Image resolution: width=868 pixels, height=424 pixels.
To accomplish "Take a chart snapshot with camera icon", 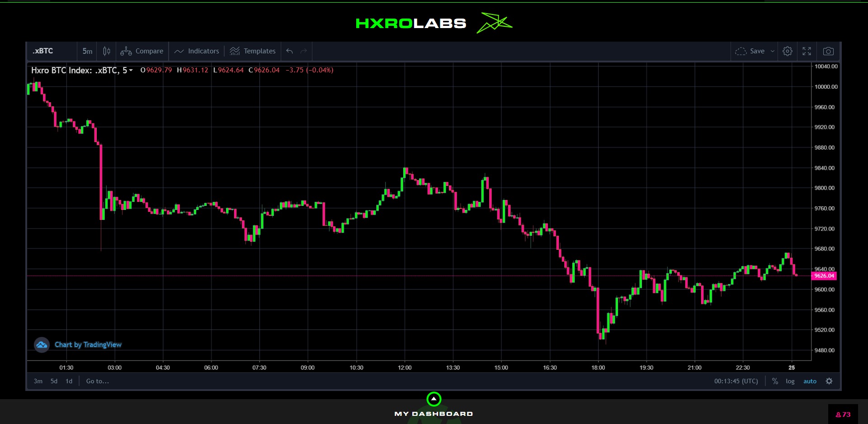I will 828,51.
